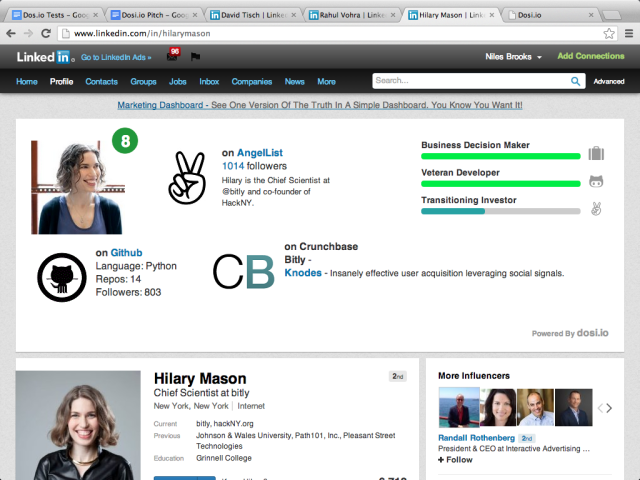
Task: Open the Companies menu item
Action: tap(252, 82)
